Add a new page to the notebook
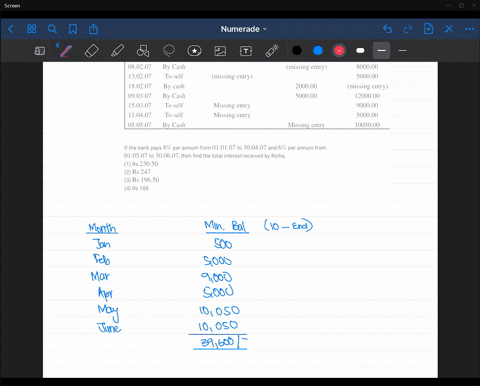This screenshot has width=480, height=386. point(428,29)
